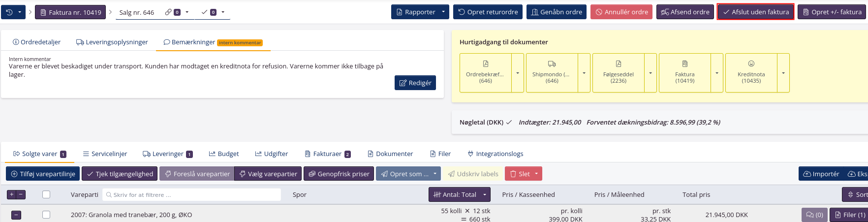Tick the select-all checkbox in table header

click(x=46, y=194)
